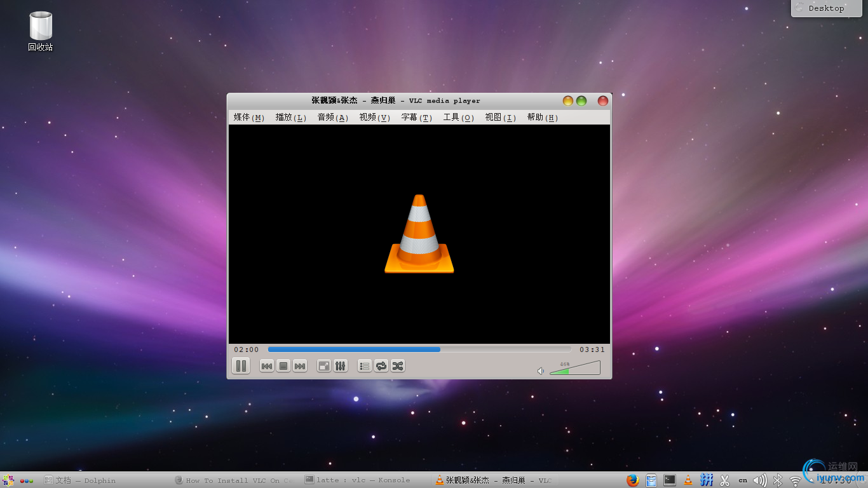Click the VLC window title bar text
This screenshot has width=868, height=488.
[x=396, y=100]
